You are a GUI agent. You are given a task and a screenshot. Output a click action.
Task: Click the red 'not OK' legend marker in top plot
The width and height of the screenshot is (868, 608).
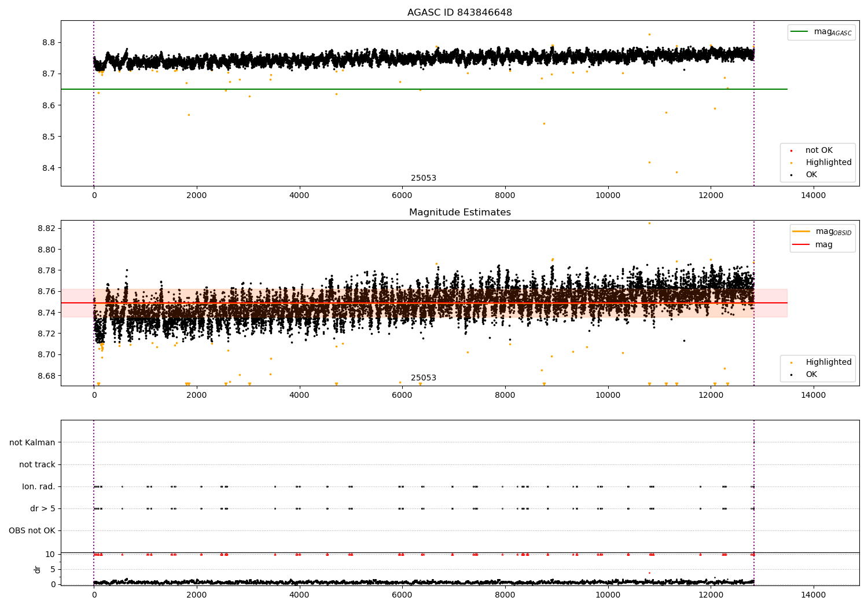791,151
